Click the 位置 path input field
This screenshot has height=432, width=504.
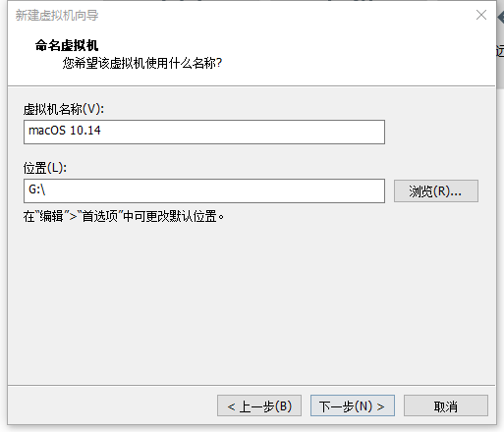point(204,190)
